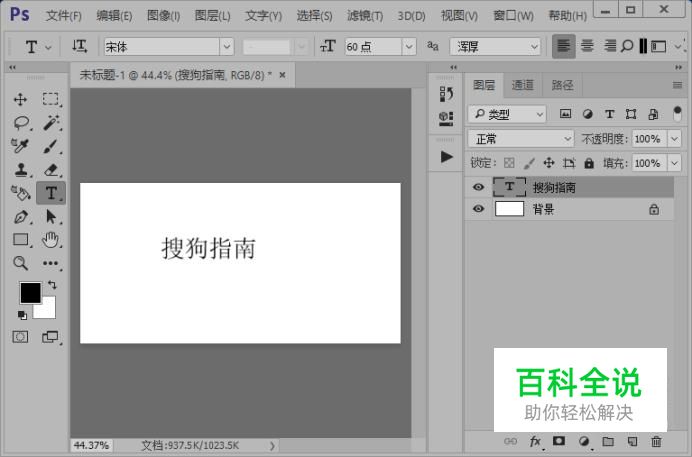Viewport: 692px width, 457px height.
Task: Create a new group folder
Action: [x=608, y=441]
